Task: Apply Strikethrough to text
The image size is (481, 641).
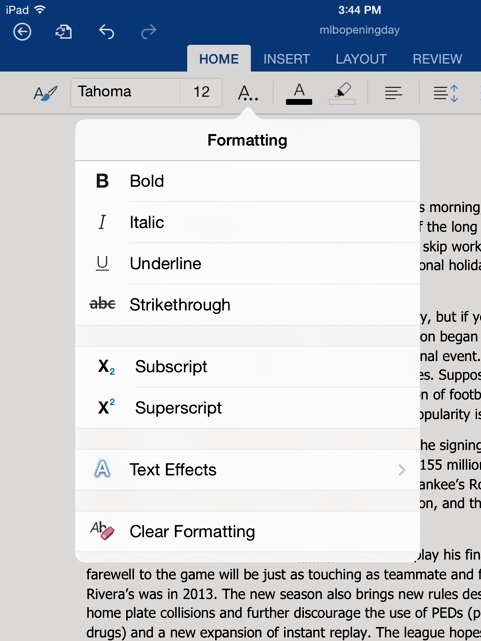Action: tap(247, 305)
